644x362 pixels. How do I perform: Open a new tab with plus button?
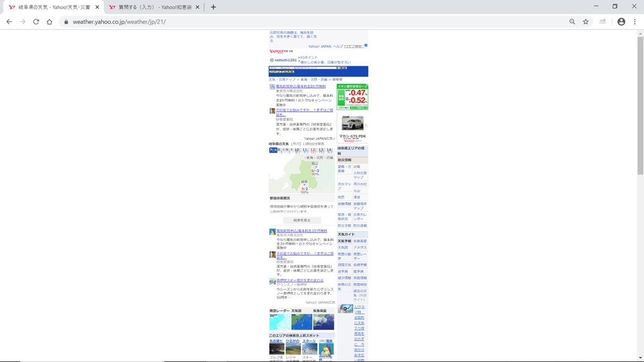pyautogui.click(x=213, y=7)
